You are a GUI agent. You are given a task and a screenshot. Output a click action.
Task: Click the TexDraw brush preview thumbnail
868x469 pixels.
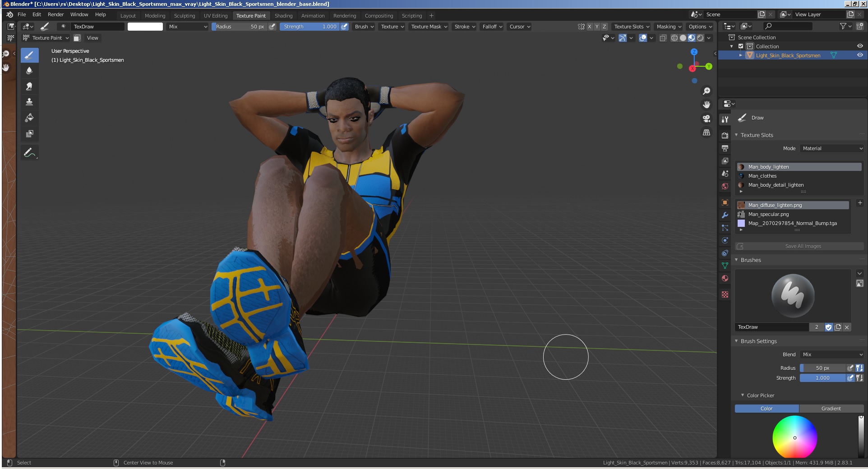(793, 296)
